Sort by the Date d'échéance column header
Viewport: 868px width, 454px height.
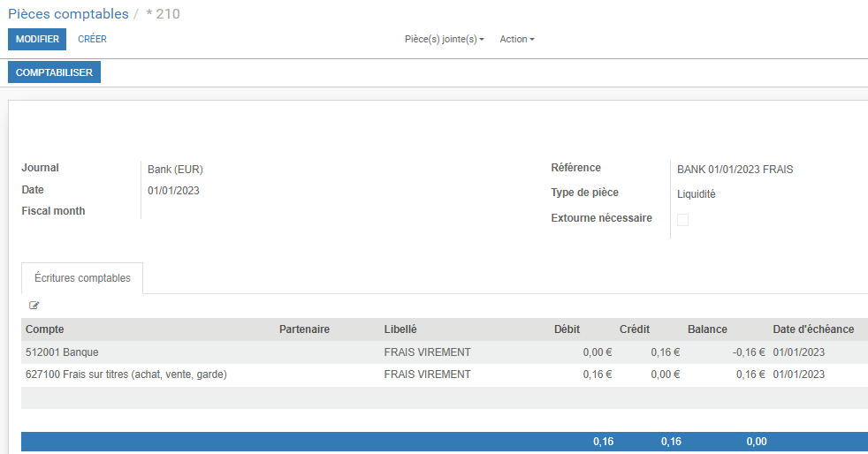813,329
